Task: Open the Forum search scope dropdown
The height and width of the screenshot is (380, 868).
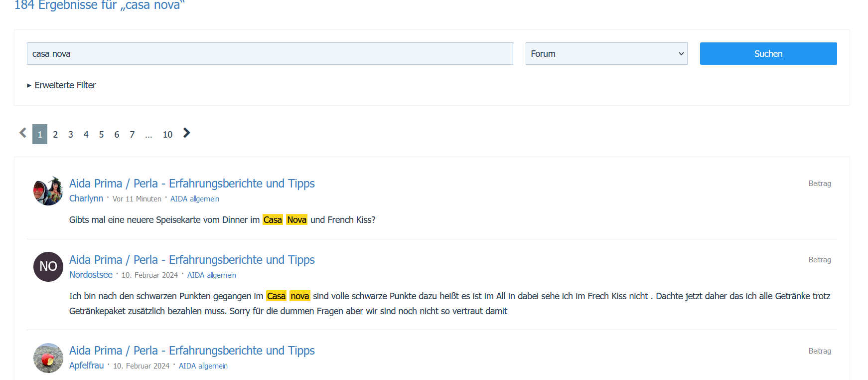Action: [606, 54]
